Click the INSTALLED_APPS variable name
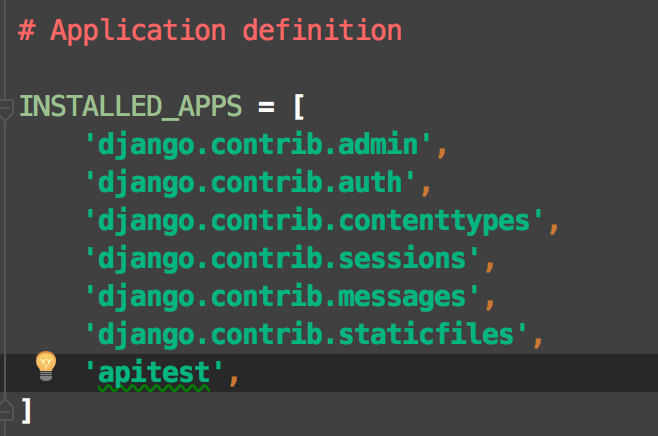This screenshot has height=436, width=658. coord(131,106)
